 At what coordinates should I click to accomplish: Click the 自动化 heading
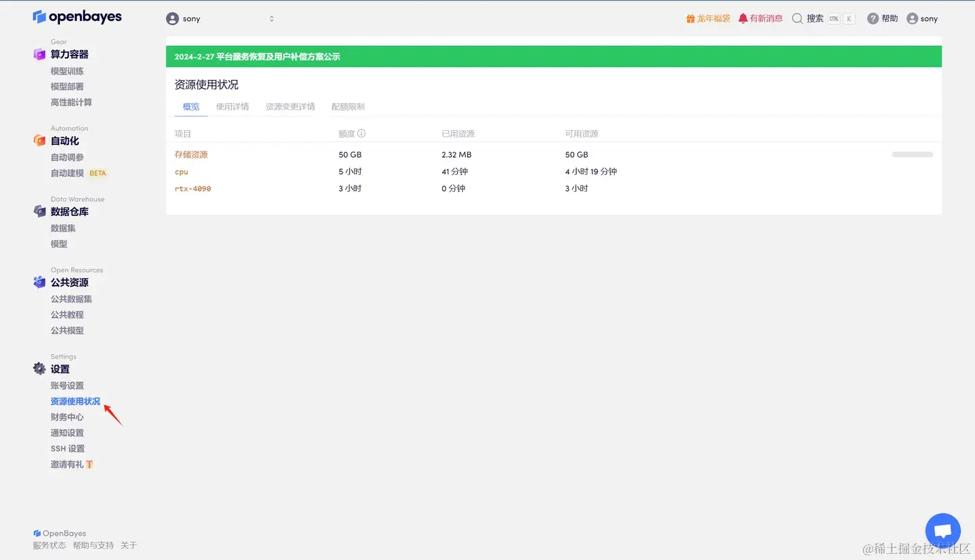(65, 141)
